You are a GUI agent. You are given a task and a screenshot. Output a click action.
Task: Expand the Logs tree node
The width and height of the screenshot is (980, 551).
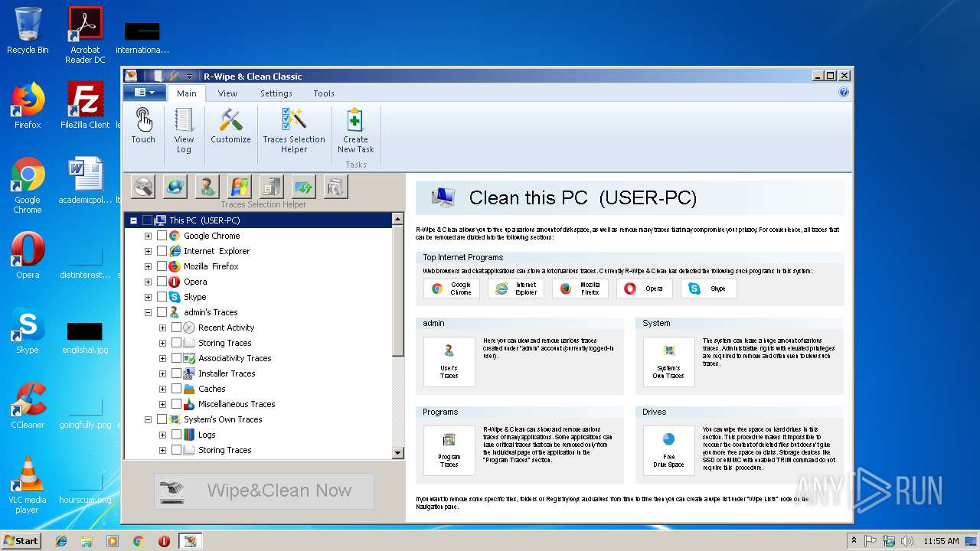162,435
